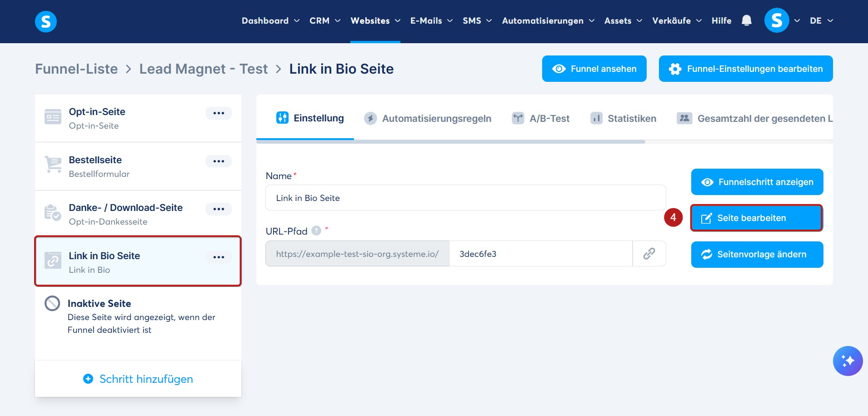Click the AI assistant sparkle button
Viewport: 868px width, 416px height.
(x=848, y=361)
